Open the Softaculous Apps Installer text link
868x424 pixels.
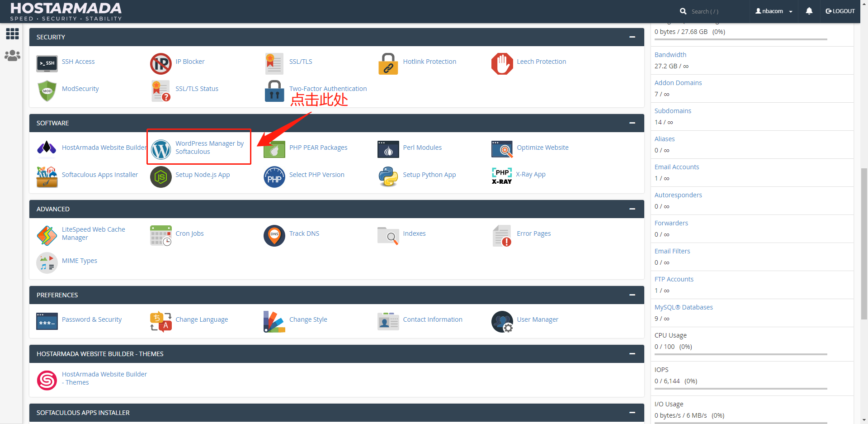click(100, 175)
